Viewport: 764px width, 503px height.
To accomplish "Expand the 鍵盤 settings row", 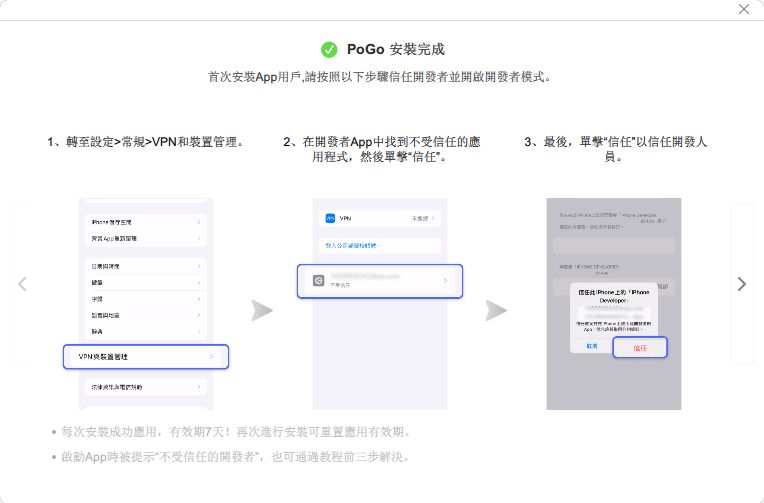I will [146, 283].
